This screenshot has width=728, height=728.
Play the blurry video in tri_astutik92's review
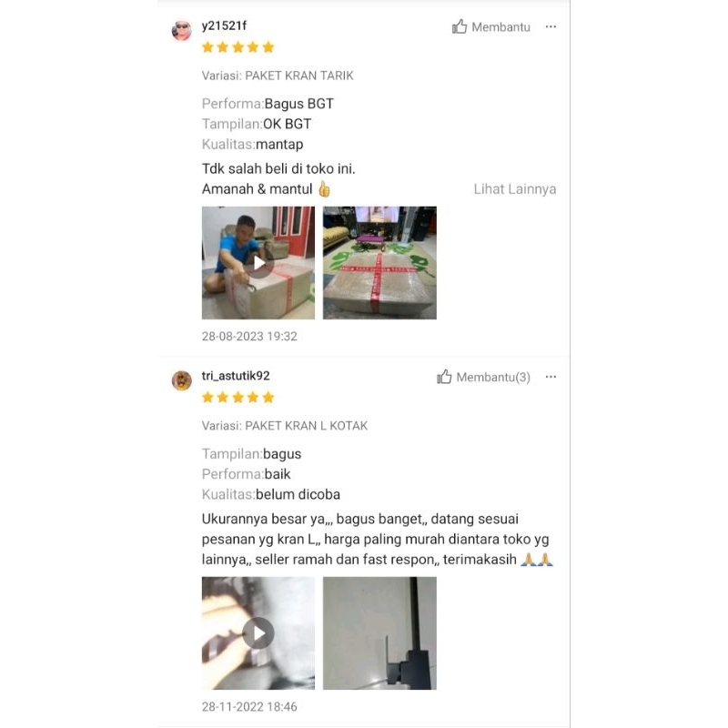pos(258,633)
